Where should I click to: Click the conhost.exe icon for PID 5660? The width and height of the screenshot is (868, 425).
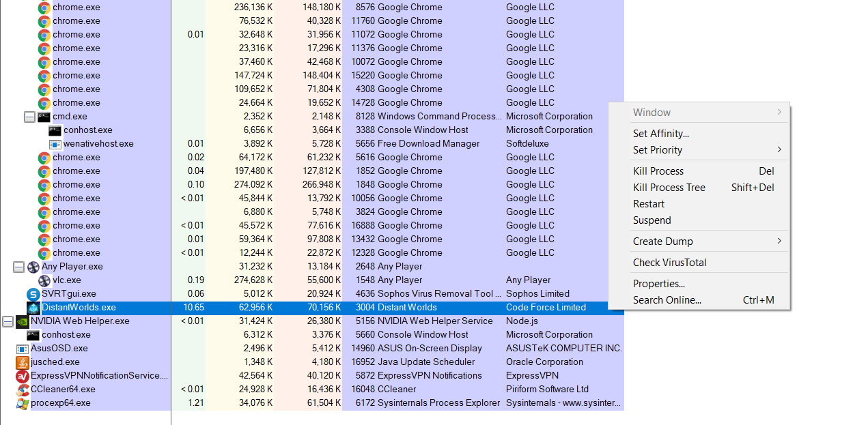point(33,335)
